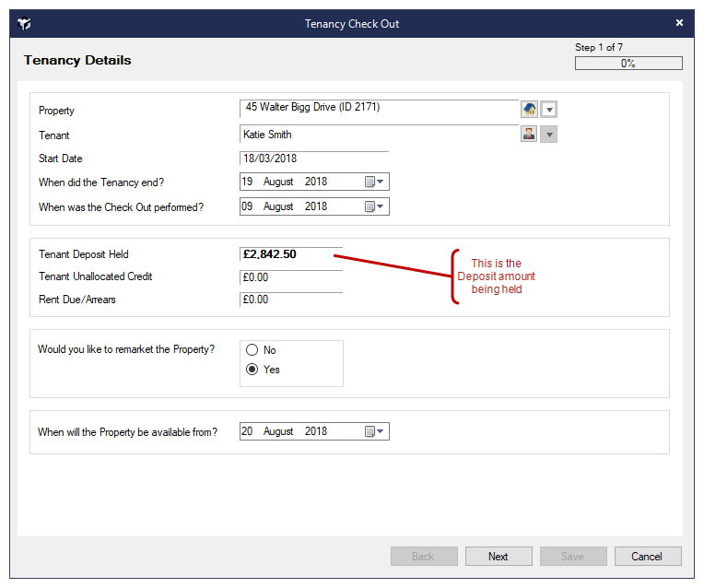
Task: Click the Start Date field
Action: 313,159
